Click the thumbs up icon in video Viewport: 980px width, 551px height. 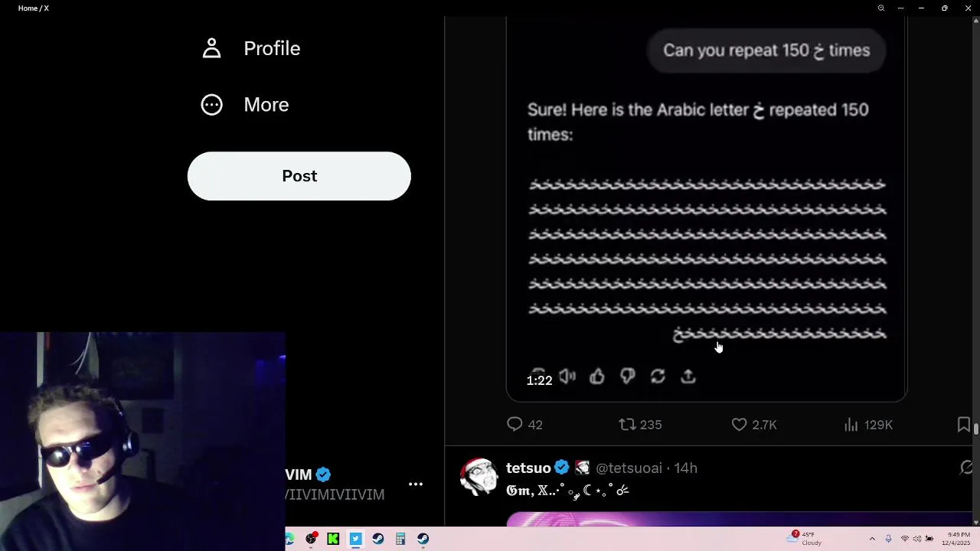coord(597,376)
